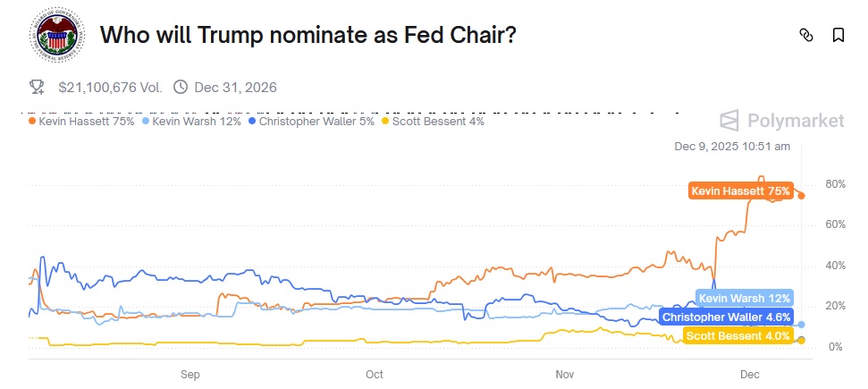
Task: Click the Dec label on time axis
Action: tap(749, 372)
